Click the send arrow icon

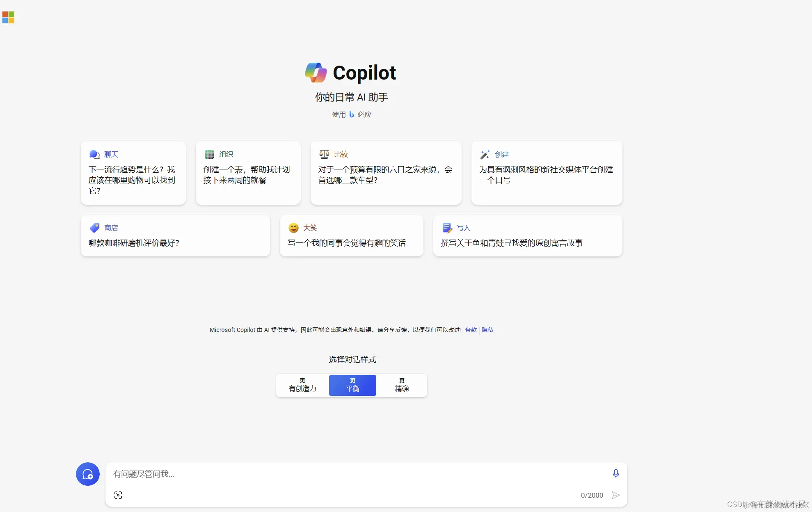(615, 495)
